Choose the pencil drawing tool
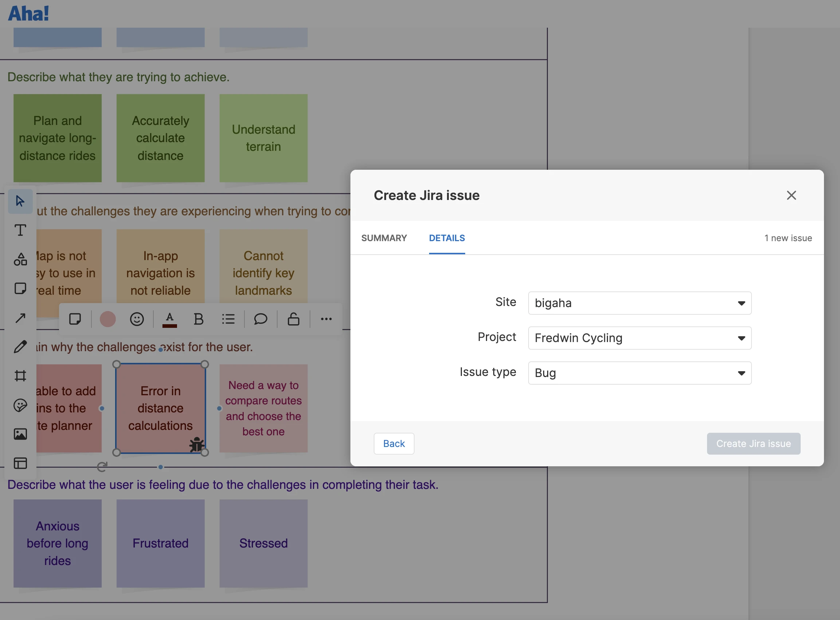The image size is (840, 620). pyautogui.click(x=20, y=346)
